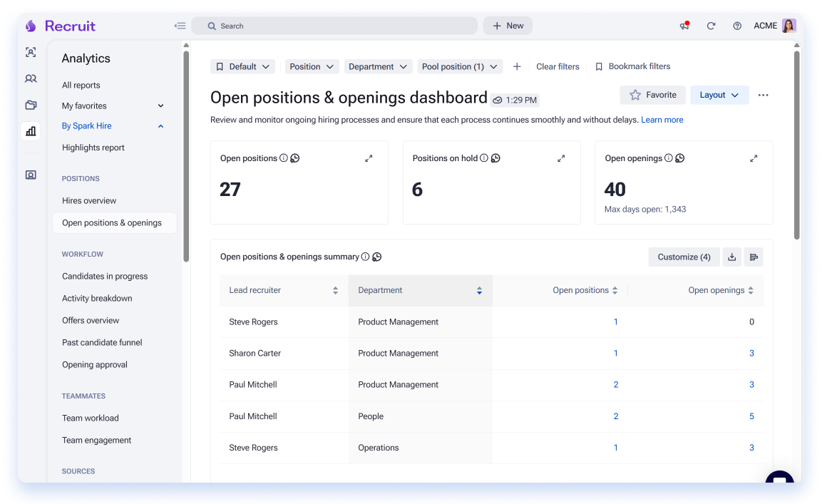Open Team engagement report
The height and width of the screenshot is (504, 822).
click(x=96, y=440)
